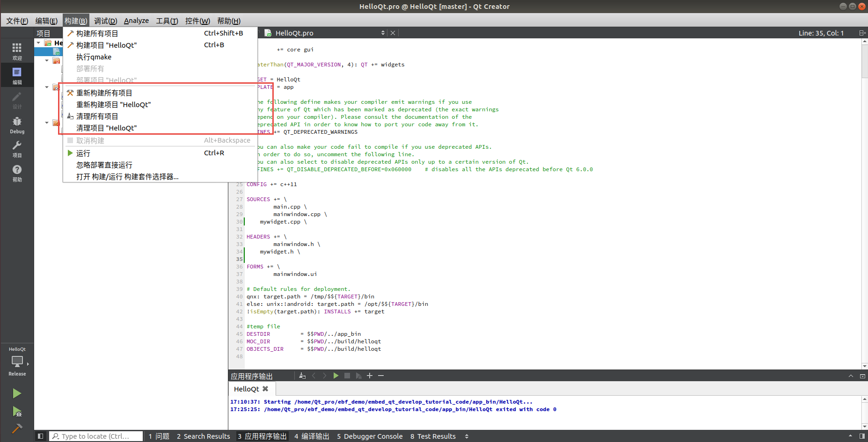Open Help mode in the sidebar

pyautogui.click(x=17, y=173)
